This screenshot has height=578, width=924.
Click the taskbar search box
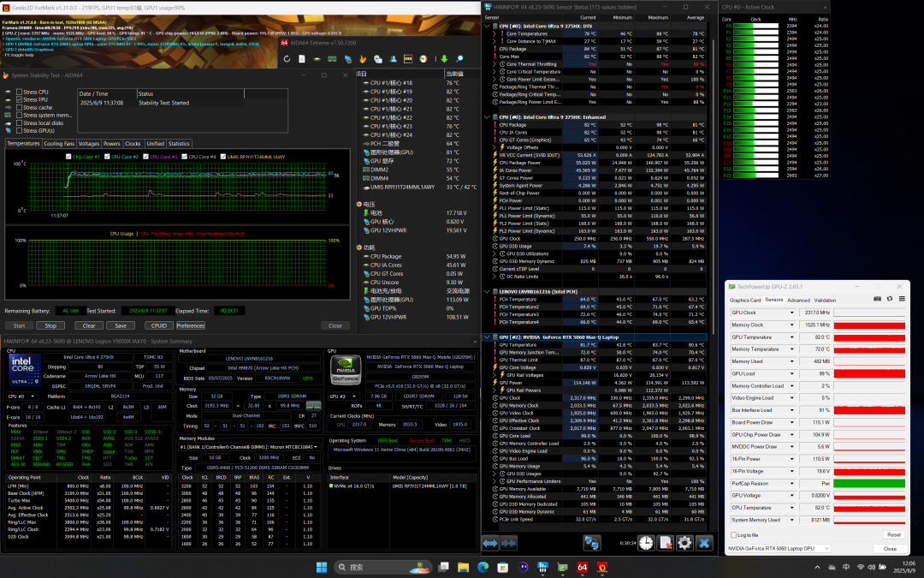pos(382,567)
